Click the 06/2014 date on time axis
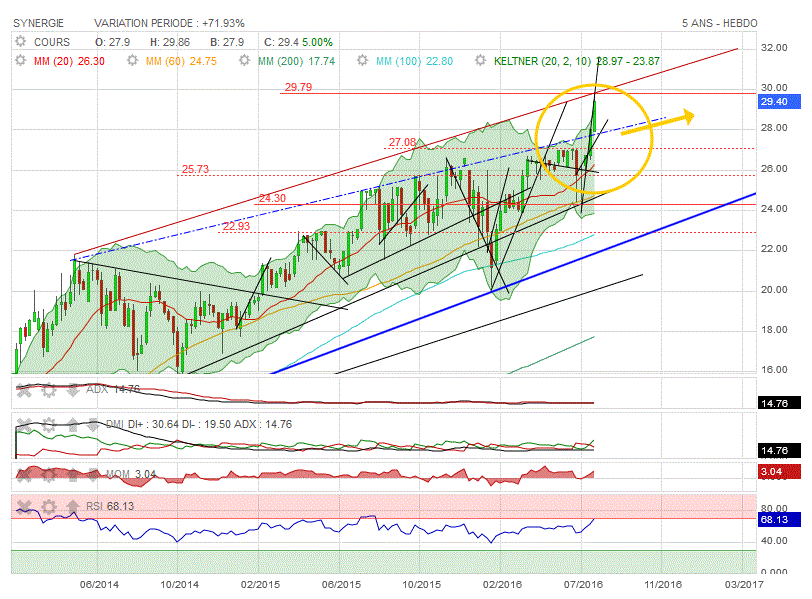 (99, 585)
